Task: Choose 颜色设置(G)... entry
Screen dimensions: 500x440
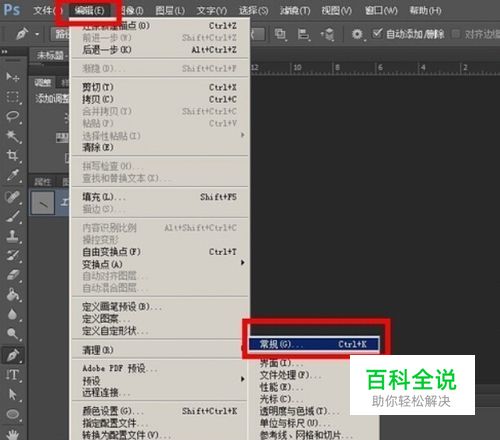Action: 160,411
